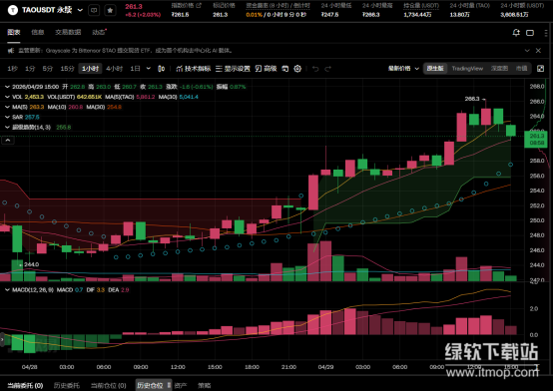The image size is (553, 392).
Task: Toggle the favorite star icon
Action: click(110, 11)
